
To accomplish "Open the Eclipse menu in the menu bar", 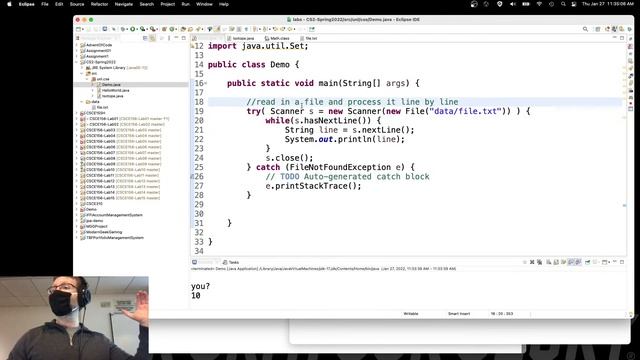I will pyautogui.click(x=27, y=4).
